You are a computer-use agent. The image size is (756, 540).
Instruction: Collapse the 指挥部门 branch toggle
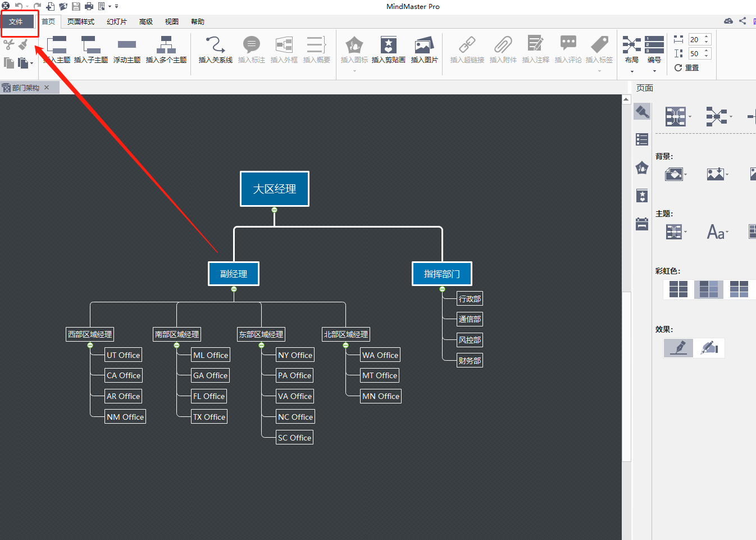pyautogui.click(x=442, y=289)
